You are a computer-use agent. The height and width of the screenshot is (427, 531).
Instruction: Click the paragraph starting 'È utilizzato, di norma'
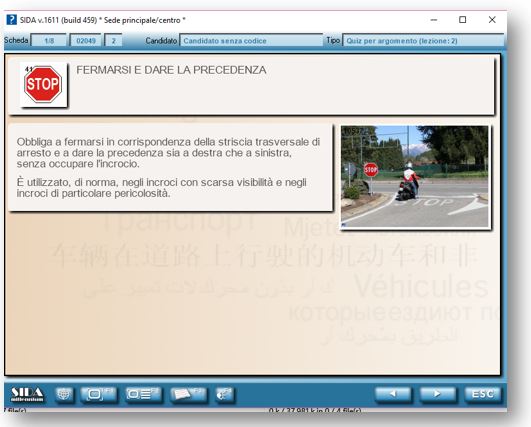click(162, 188)
